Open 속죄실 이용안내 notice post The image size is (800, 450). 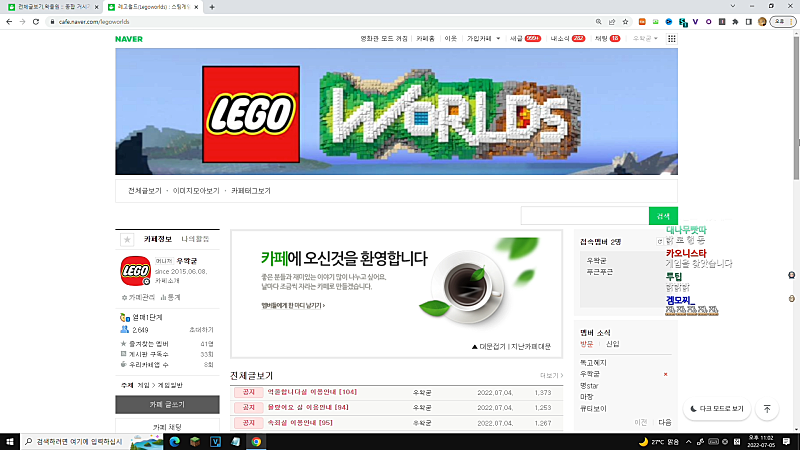point(300,422)
